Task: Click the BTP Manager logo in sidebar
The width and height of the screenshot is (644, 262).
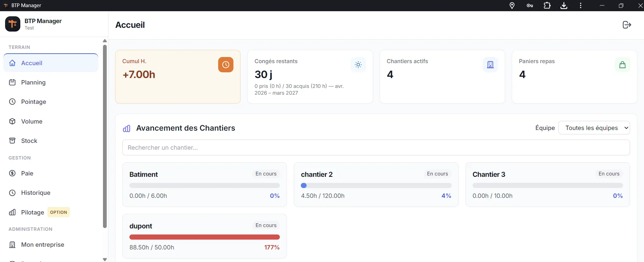Action: [x=13, y=24]
